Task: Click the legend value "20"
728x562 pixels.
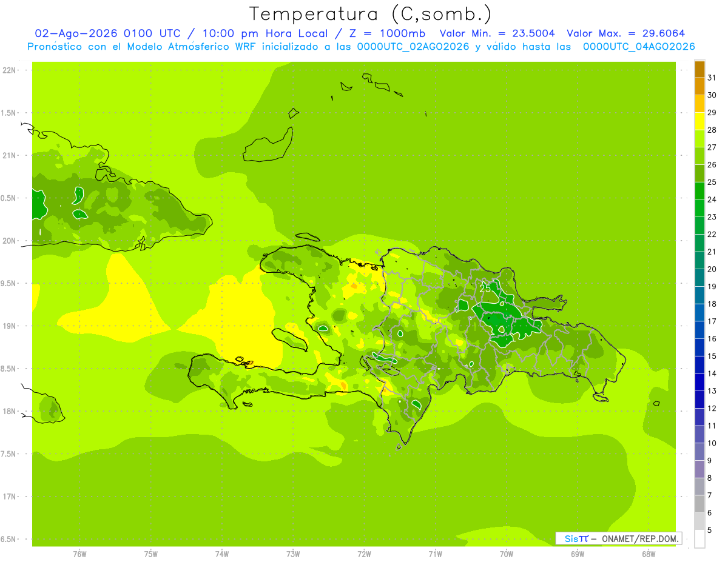Action: 712,269
